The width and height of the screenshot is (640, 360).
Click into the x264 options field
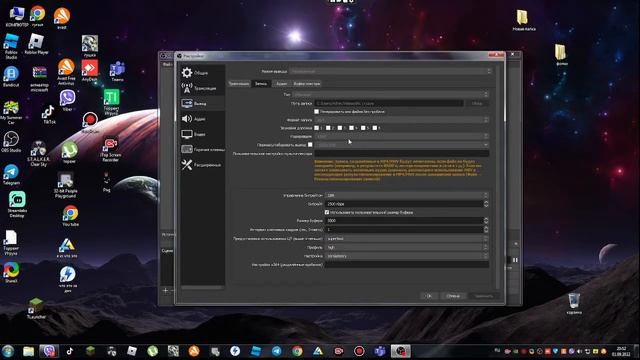point(407,264)
